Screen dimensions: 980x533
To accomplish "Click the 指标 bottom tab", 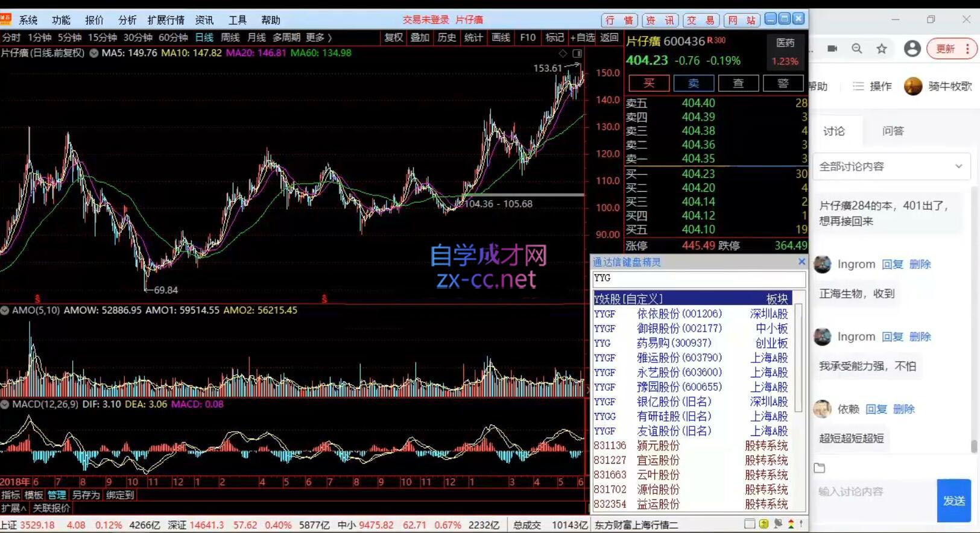I will (x=11, y=495).
